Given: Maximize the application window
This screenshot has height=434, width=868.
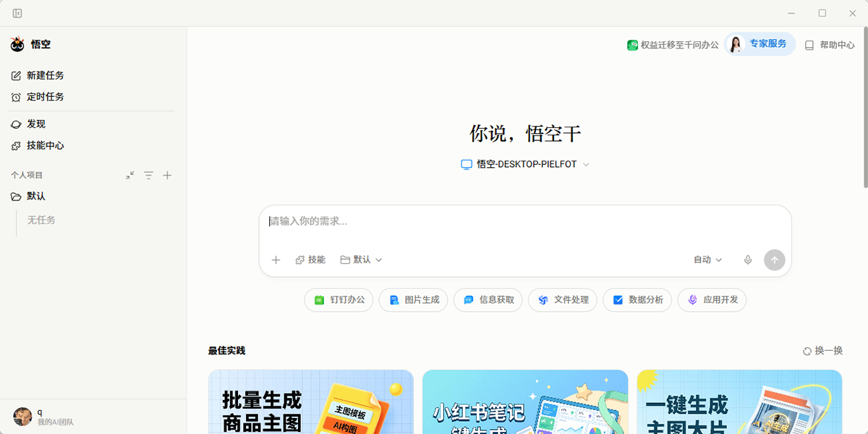Looking at the screenshot, I should tap(822, 13).
